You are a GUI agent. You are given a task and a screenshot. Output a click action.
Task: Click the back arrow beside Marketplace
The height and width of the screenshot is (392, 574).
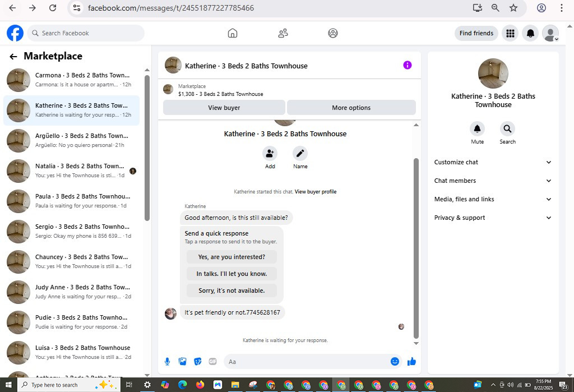tap(13, 57)
